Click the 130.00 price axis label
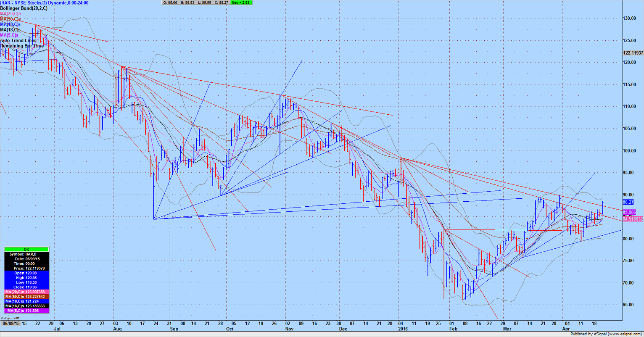The width and height of the screenshot is (644, 337). (630, 18)
